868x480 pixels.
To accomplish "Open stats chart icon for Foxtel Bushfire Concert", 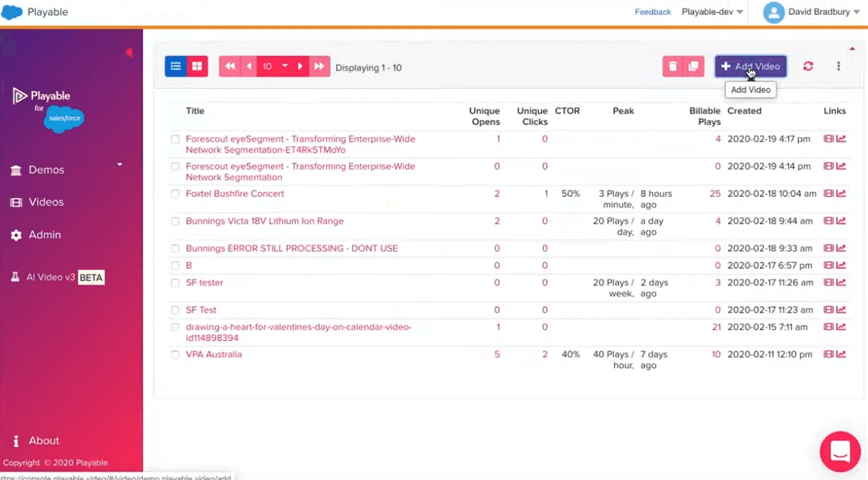I will 841,193.
